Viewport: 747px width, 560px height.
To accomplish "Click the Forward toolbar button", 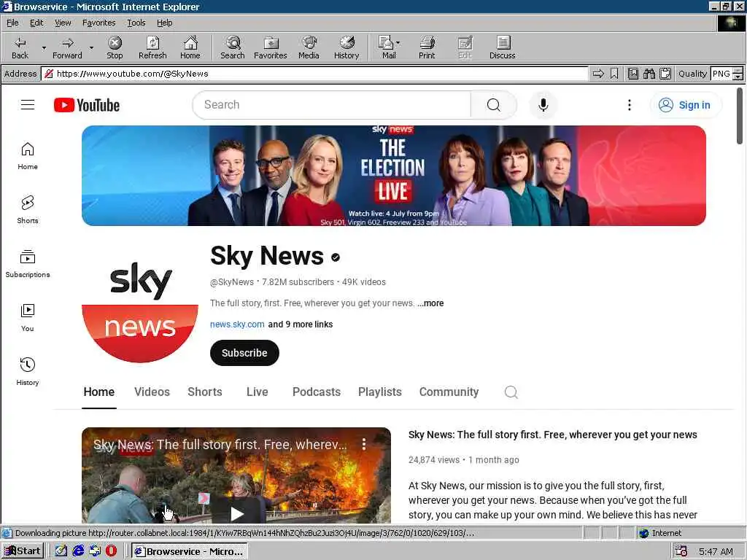I will pyautogui.click(x=67, y=47).
